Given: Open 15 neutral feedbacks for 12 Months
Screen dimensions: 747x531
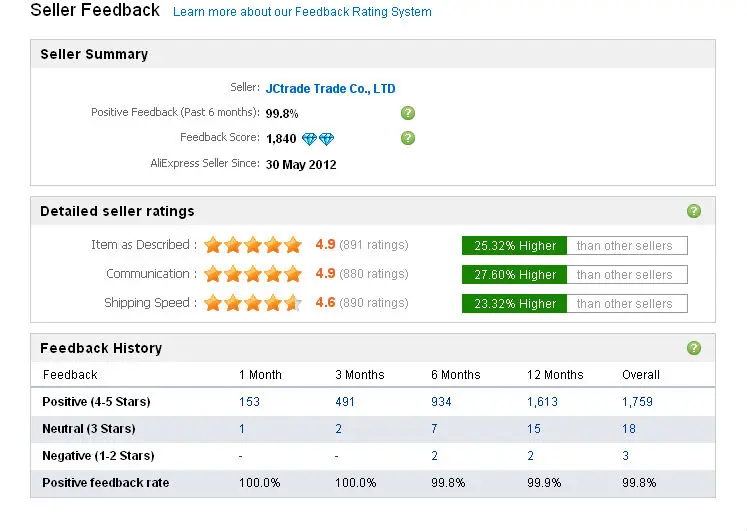Looking at the screenshot, I should tap(534, 429).
